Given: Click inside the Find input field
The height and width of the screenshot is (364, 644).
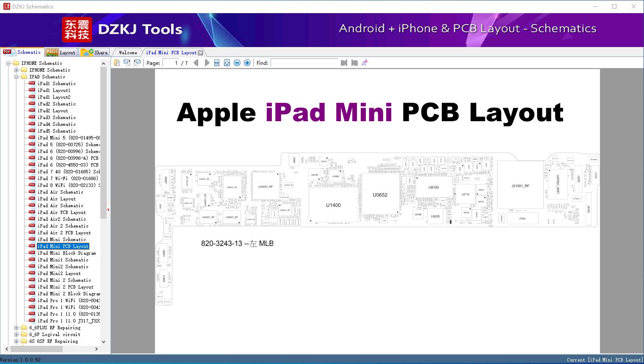Looking at the screenshot, I should coord(304,62).
